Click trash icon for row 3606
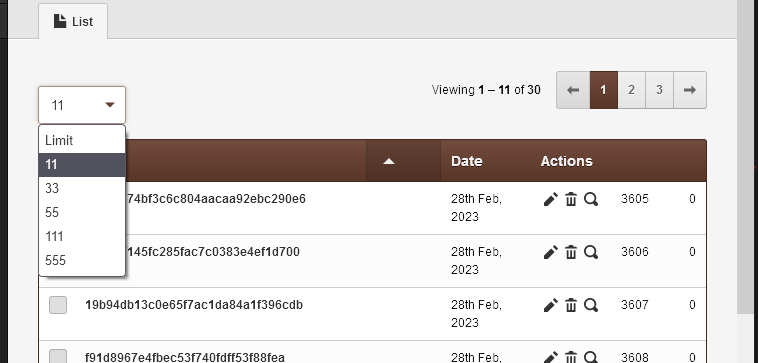The width and height of the screenshot is (758, 363). point(571,252)
